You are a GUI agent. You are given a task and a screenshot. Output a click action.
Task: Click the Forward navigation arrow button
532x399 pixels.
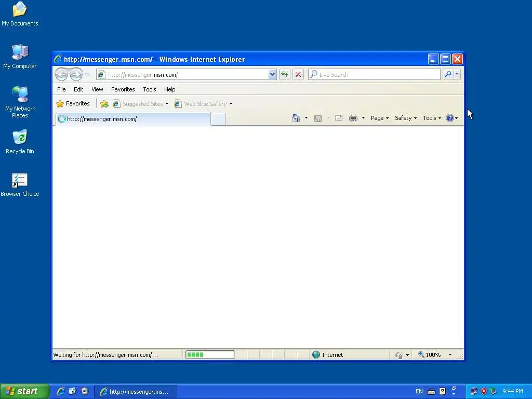pyautogui.click(x=76, y=74)
